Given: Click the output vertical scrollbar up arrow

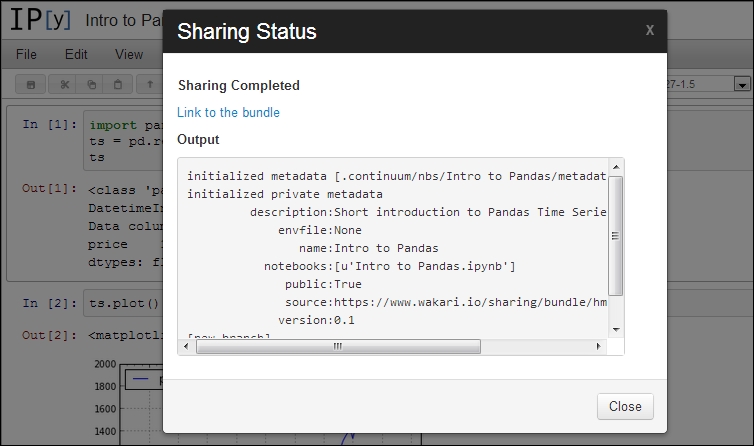Looking at the screenshot, I should (x=616, y=167).
